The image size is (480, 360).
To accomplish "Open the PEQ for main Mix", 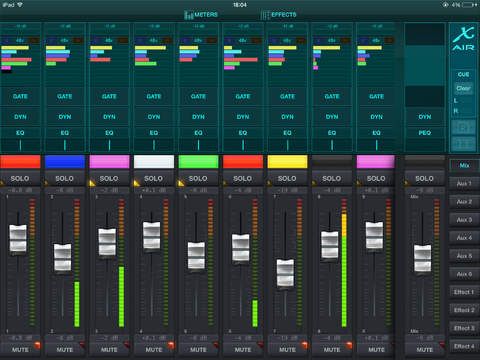I will click(x=425, y=133).
